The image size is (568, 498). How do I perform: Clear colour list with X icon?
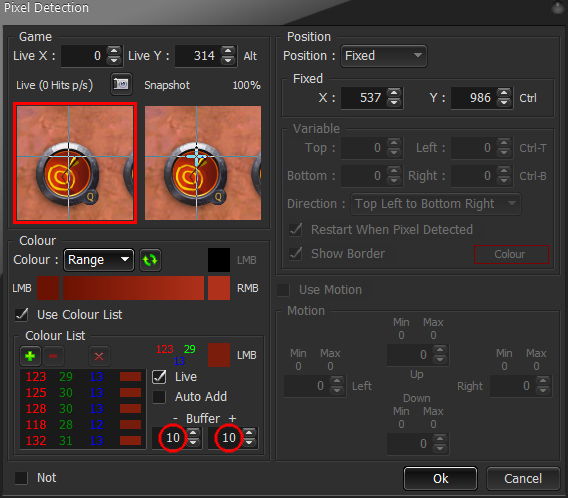pyautogui.click(x=99, y=356)
